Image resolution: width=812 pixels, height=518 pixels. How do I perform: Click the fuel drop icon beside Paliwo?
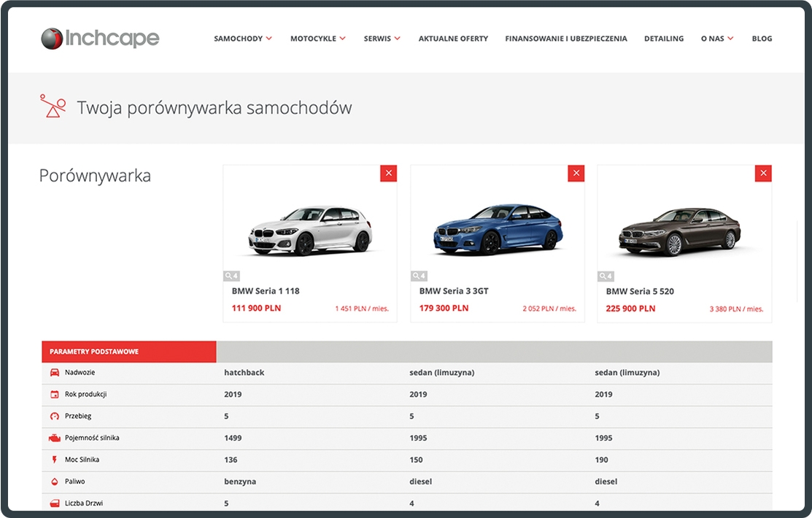coord(54,482)
